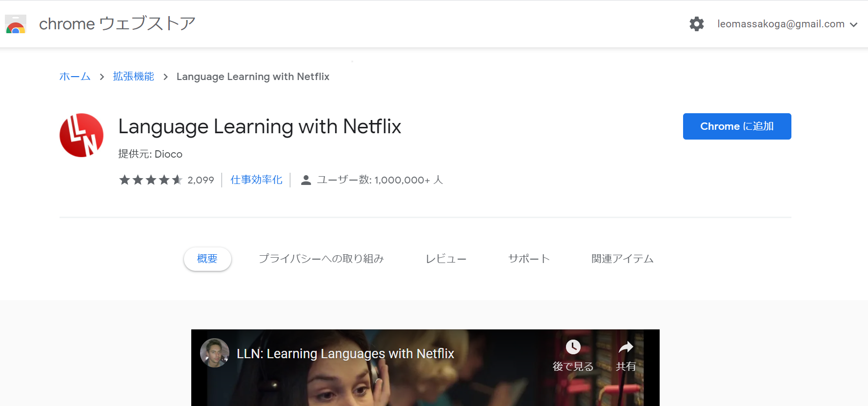Switch to プライバシーへの取り組み tab

click(x=321, y=259)
